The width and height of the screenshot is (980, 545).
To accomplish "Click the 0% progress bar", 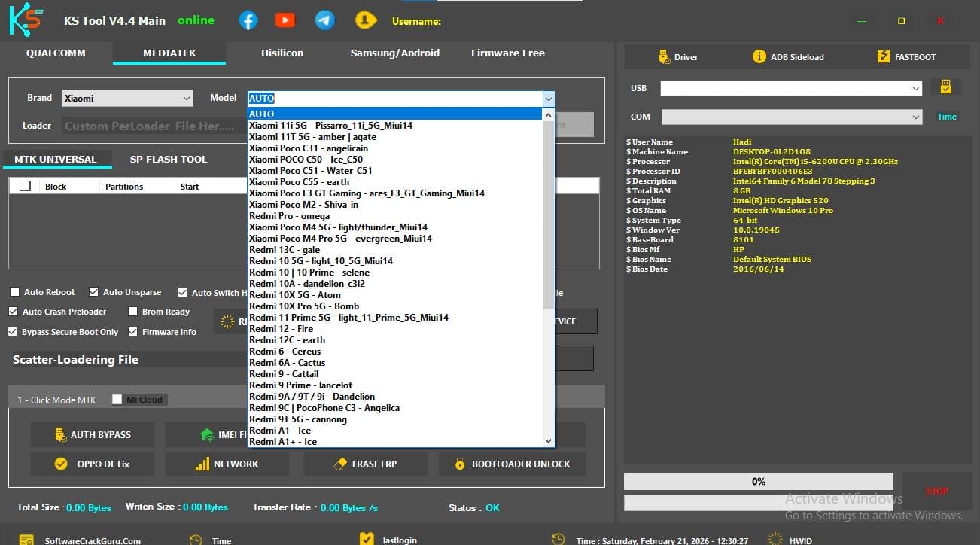I will coord(758,481).
